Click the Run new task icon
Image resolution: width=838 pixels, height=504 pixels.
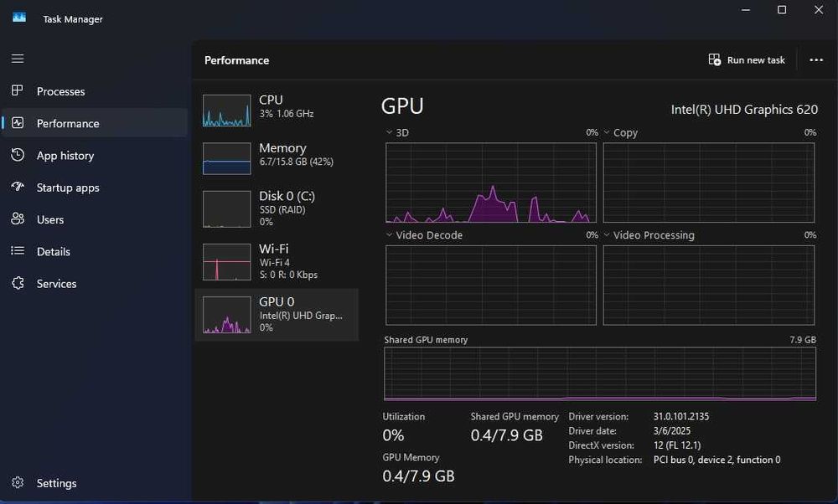click(x=715, y=60)
